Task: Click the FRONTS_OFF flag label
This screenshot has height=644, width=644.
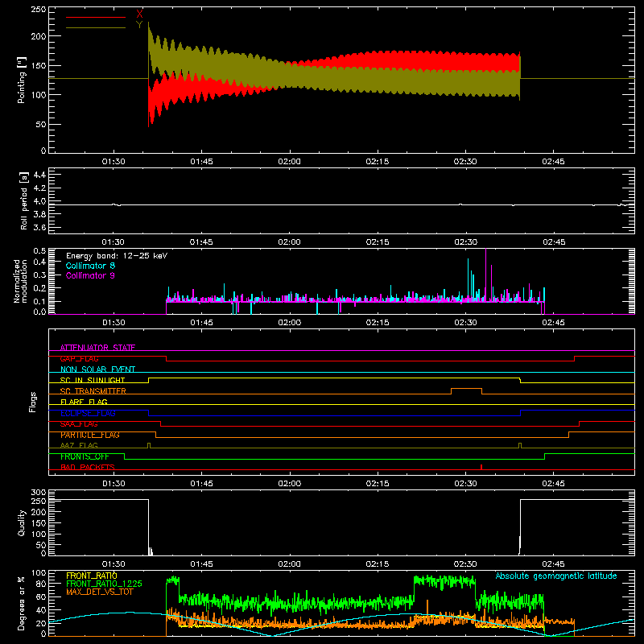Action: tap(85, 456)
